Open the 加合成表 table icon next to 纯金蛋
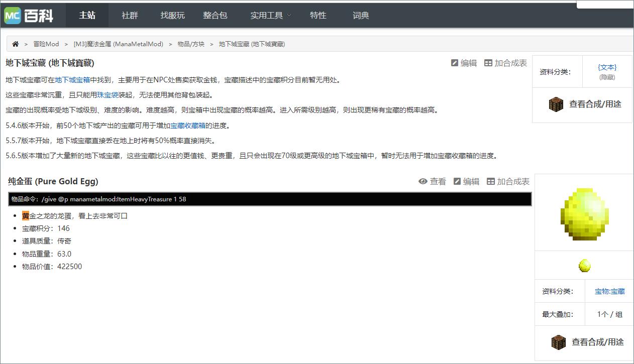This screenshot has height=364, width=634. (491, 181)
